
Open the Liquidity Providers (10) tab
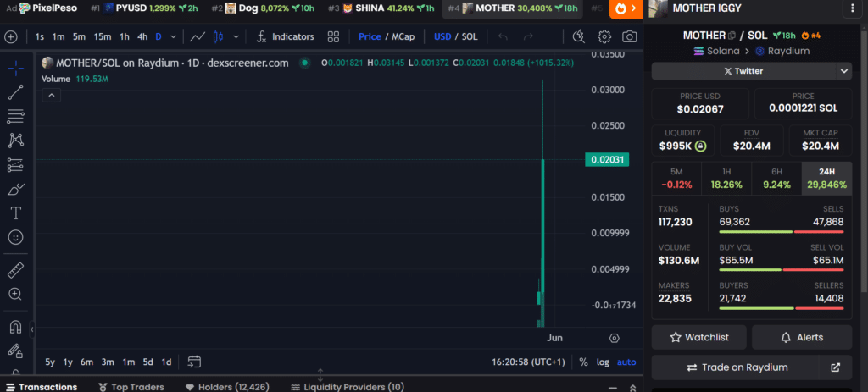(x=348, y=387)
